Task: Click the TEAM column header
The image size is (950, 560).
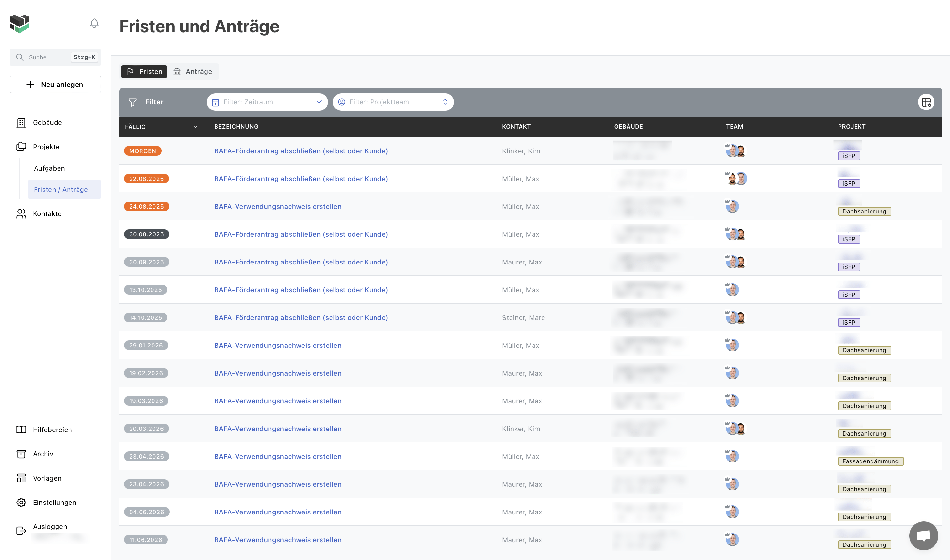Action: [x=734, y=126]
